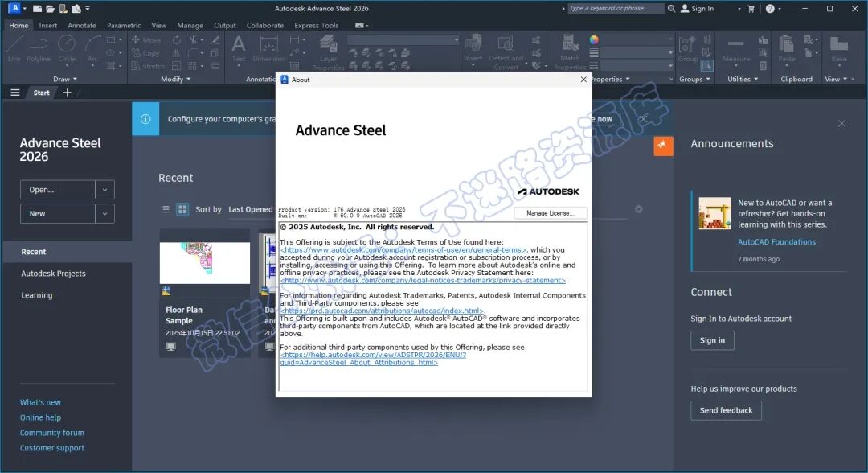Switch Recent files to list view

165,209
